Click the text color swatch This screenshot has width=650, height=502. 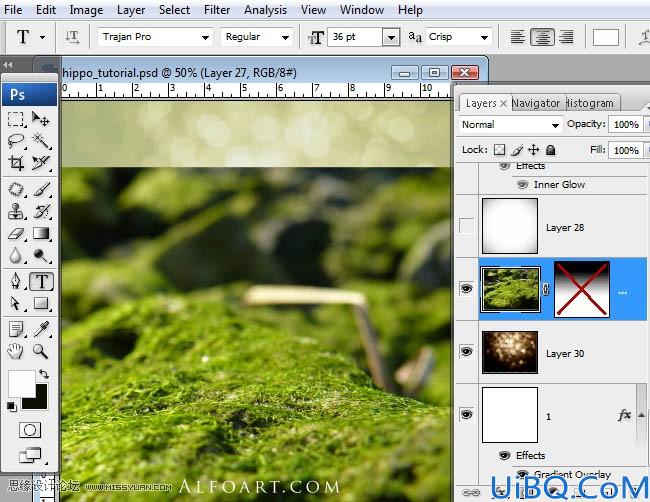(x=606, y=37)
